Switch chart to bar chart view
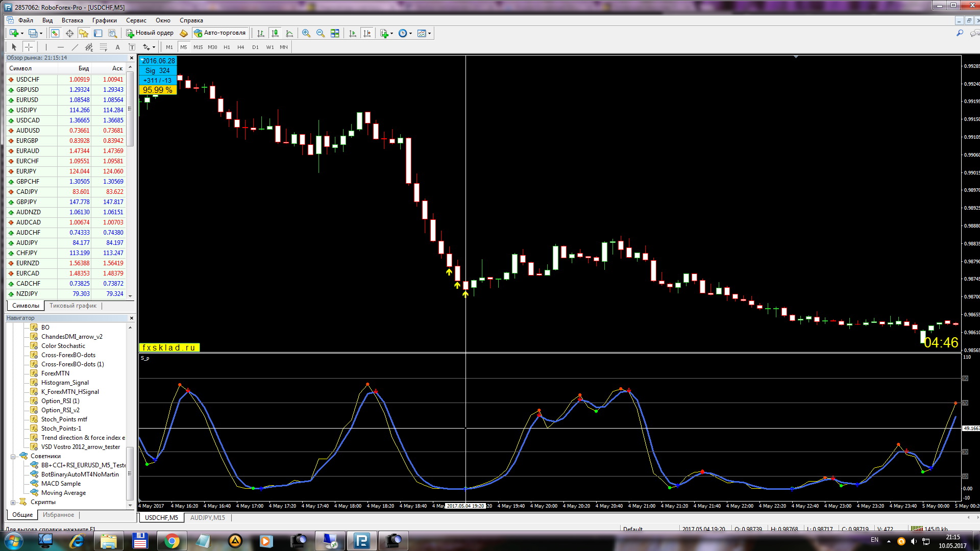Viewport: 980px width, 551px height. point(261,33)
